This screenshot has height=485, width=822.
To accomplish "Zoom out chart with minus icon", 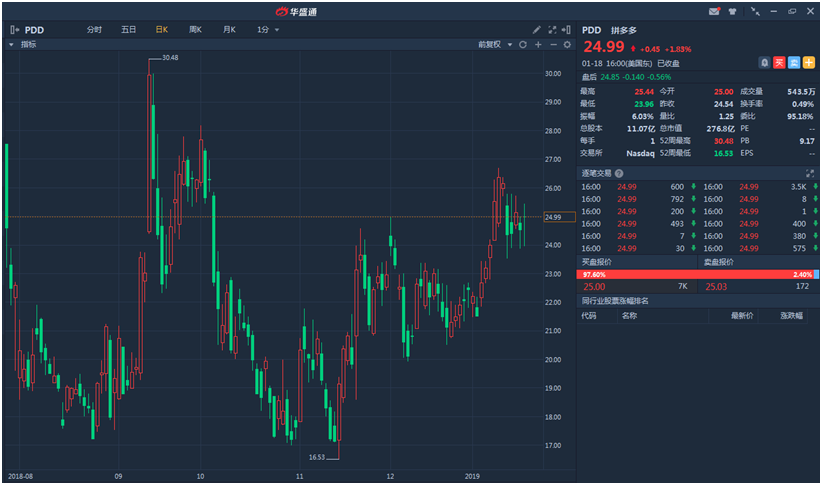I will pyautogui.click(x=553, y=45).
